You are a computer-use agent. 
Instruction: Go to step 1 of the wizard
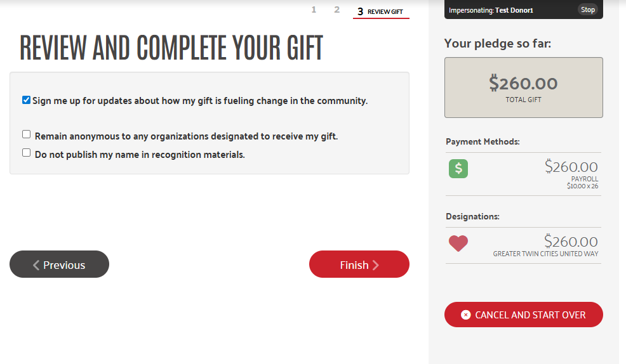click(x=314, y=10)
